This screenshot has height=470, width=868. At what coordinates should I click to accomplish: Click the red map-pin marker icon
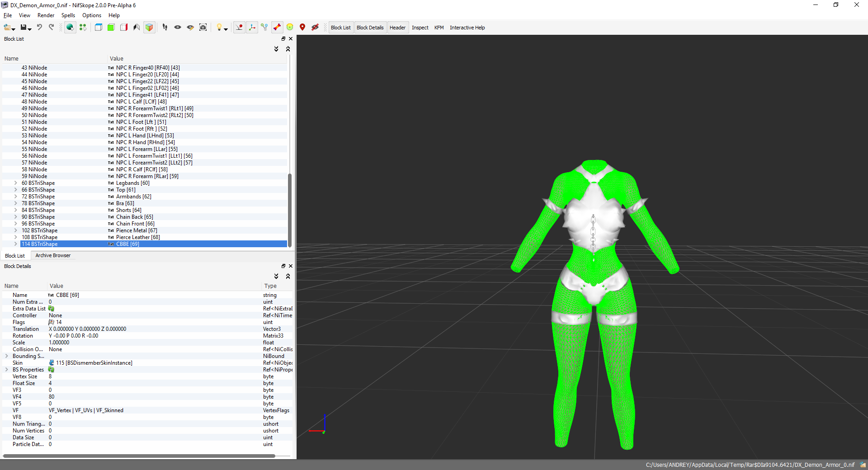pos(302,28)
